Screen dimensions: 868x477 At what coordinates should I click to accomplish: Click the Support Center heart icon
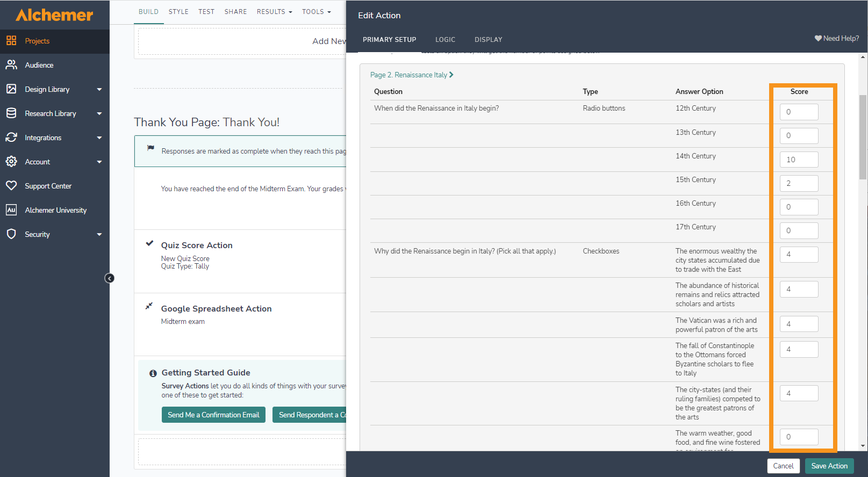[11, 186]
